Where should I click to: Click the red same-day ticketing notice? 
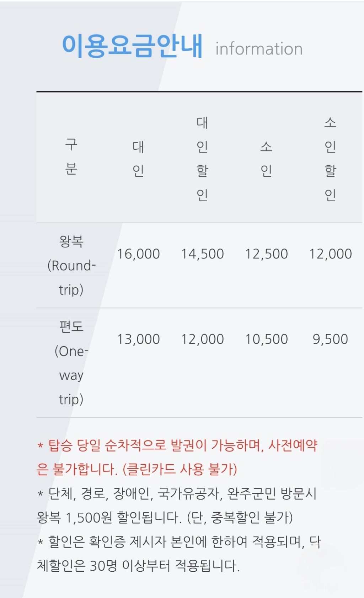177,457
